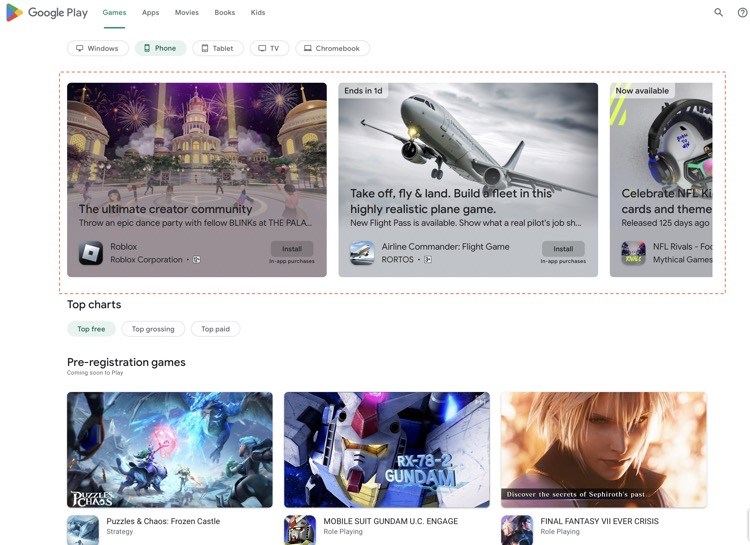The image size is (750, 545).
Task: Click the 'Top charts' heading
Action: click(x=94, y=305)
